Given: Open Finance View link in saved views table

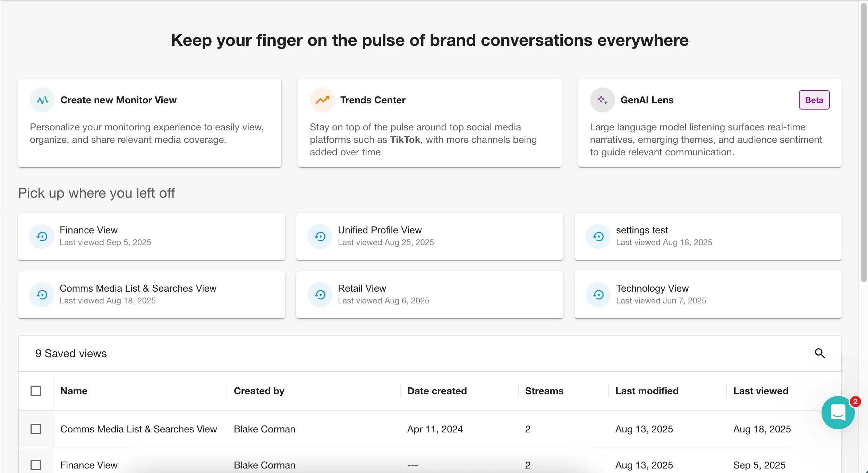Looking at the screenshot, I should pos(89,465).
